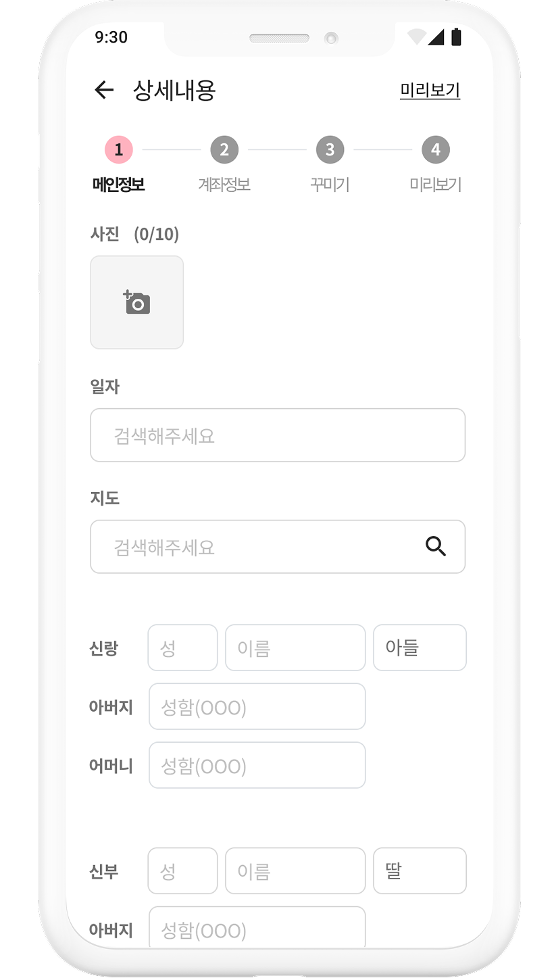
Task: Open the 일자 date picker field
Action: click(x=278, y=435)
